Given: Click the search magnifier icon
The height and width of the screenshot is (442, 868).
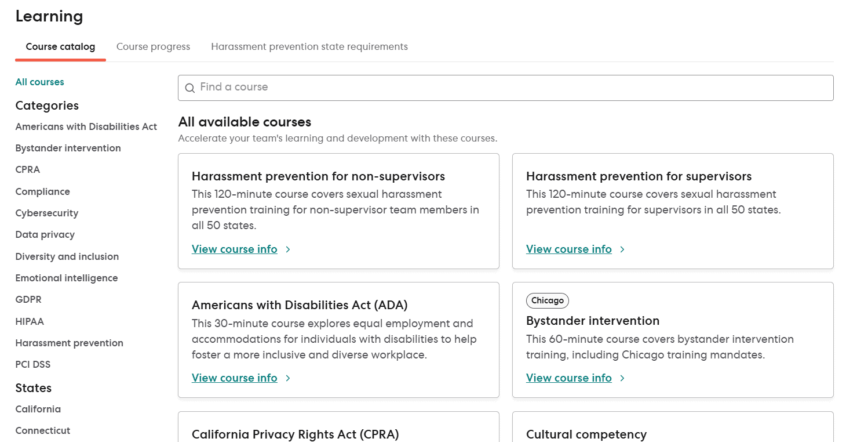Looking at the screenshot, I should click(x=189, y=88).
